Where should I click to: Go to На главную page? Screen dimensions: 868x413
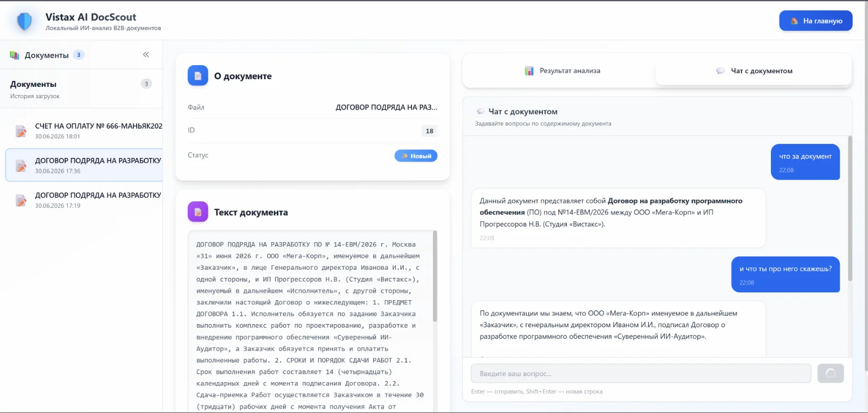coord(816,21)
